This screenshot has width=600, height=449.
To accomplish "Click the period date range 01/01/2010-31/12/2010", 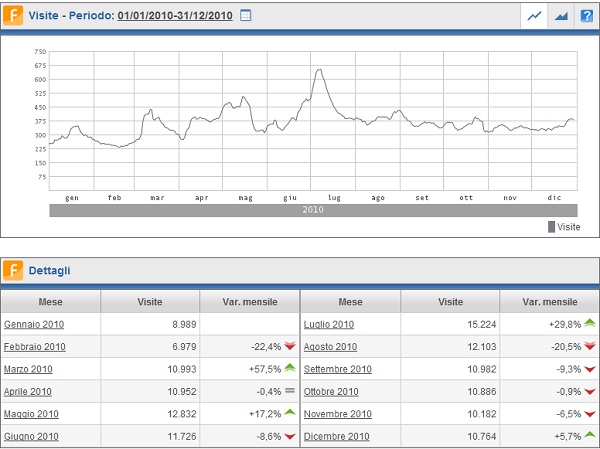I will pyautogui.click(x=177, y=17).
